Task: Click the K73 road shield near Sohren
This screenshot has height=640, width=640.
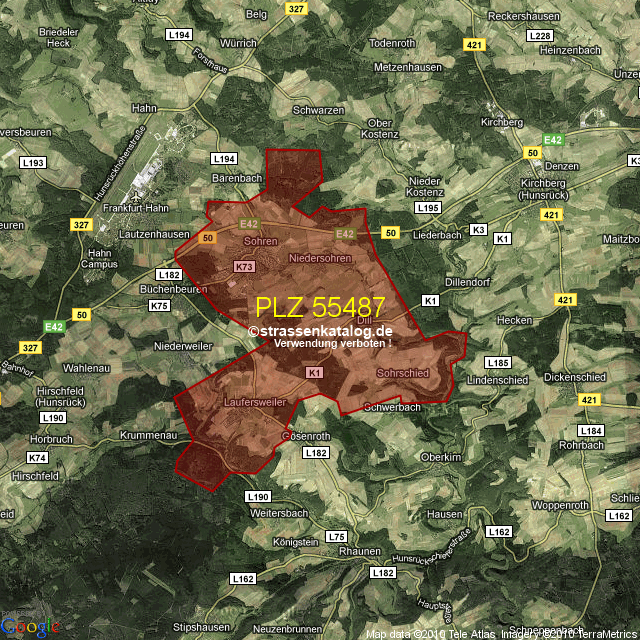Action: click(x=244, y=267)
